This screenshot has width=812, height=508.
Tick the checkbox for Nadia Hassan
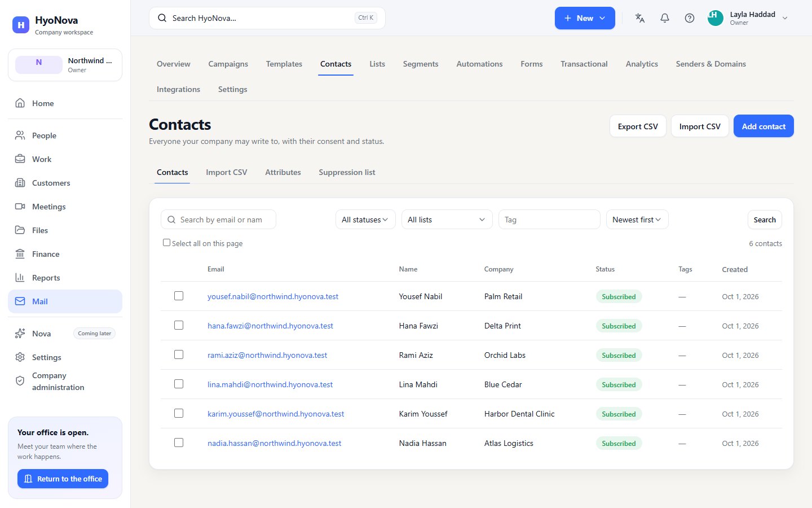[179, 443]
